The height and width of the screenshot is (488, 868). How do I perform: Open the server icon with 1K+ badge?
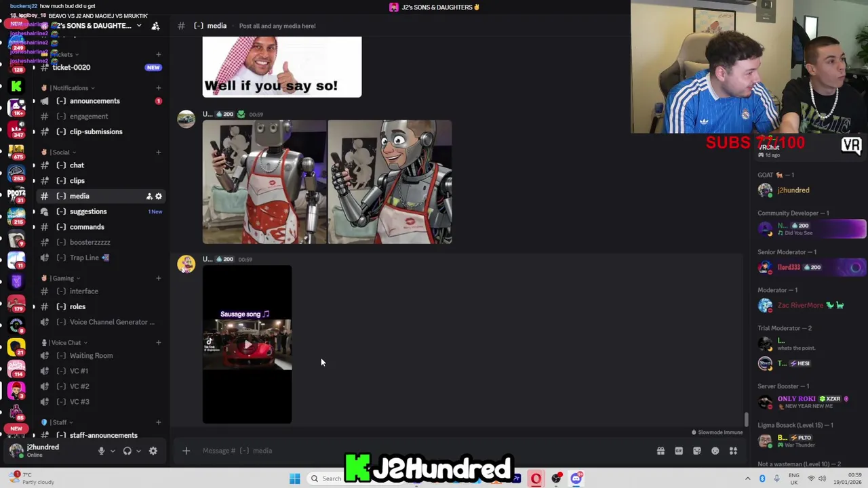(x=16, y=108)
